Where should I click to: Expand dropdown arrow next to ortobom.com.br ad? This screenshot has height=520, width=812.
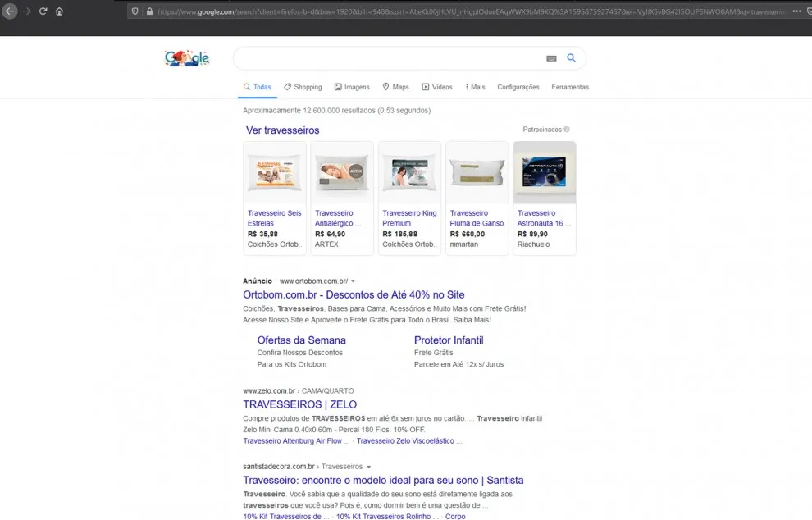tap(353, 281)
